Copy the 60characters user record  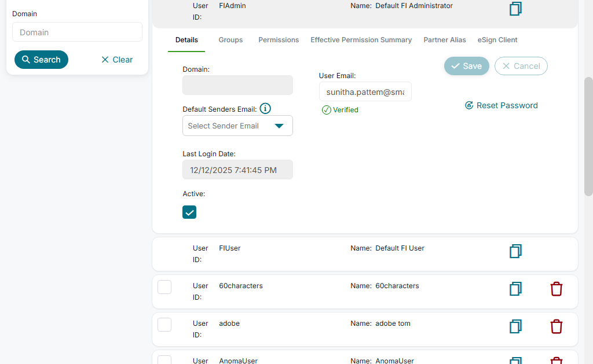tap(515, 289)
